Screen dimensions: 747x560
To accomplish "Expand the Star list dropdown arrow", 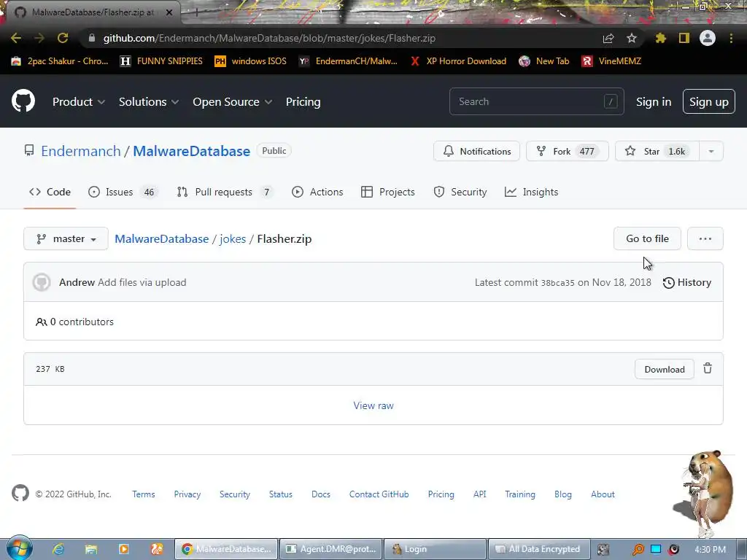I will point(711,152).
